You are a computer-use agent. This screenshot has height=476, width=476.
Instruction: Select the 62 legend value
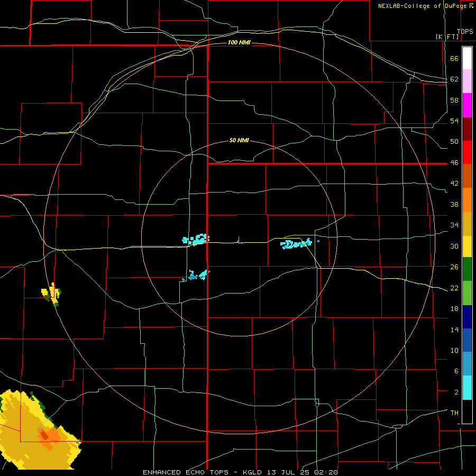454,79
